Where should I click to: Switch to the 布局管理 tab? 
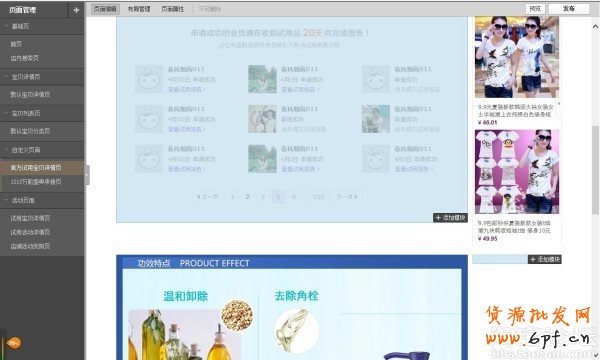point(139,9)
